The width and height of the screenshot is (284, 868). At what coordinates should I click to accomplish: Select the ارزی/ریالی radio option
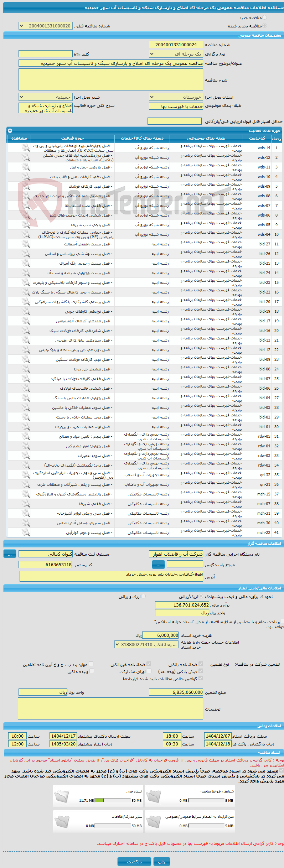pyautogui.click(x=201, y=596)
